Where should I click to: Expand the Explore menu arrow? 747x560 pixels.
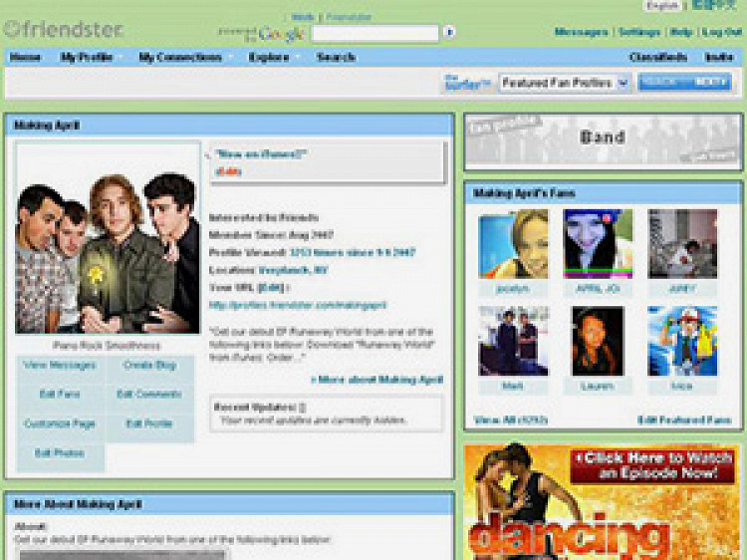[x=298, y=57]
